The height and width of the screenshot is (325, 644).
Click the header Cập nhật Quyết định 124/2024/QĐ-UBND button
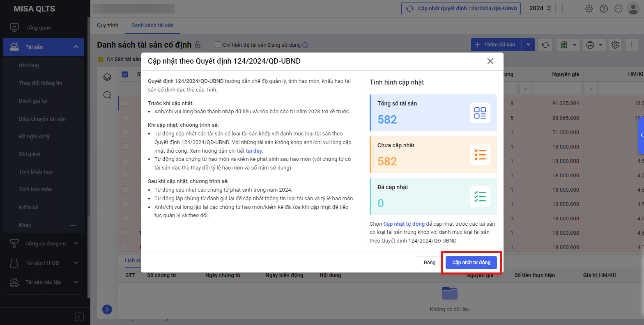coord(461,8)
